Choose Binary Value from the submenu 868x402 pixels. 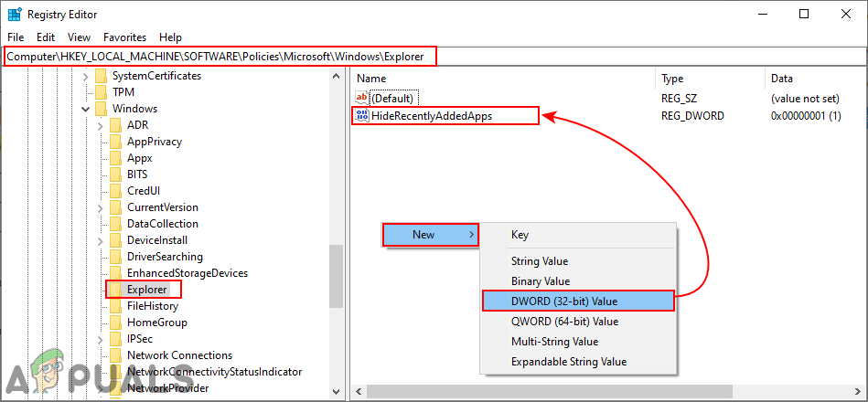pyautogui.click(x=577, y=281)
